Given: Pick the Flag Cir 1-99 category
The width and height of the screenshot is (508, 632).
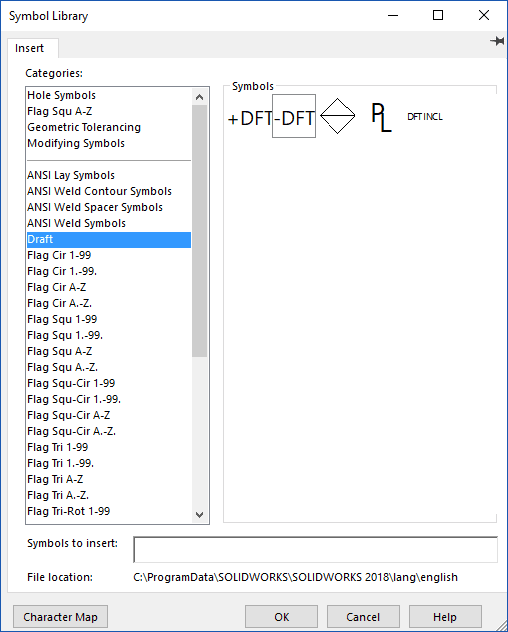Looking at the screenshot, I should pos(59,255).
